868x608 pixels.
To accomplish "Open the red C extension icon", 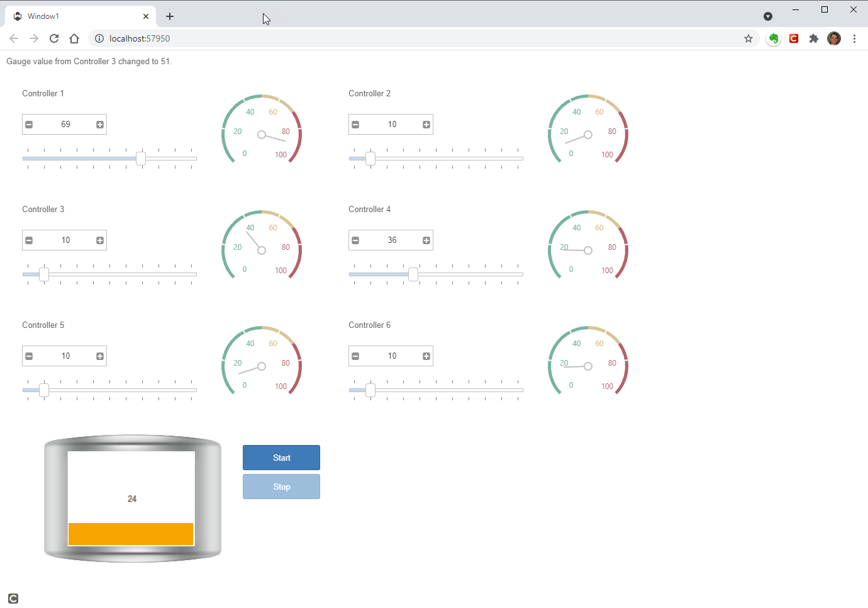I will (794, 38).
